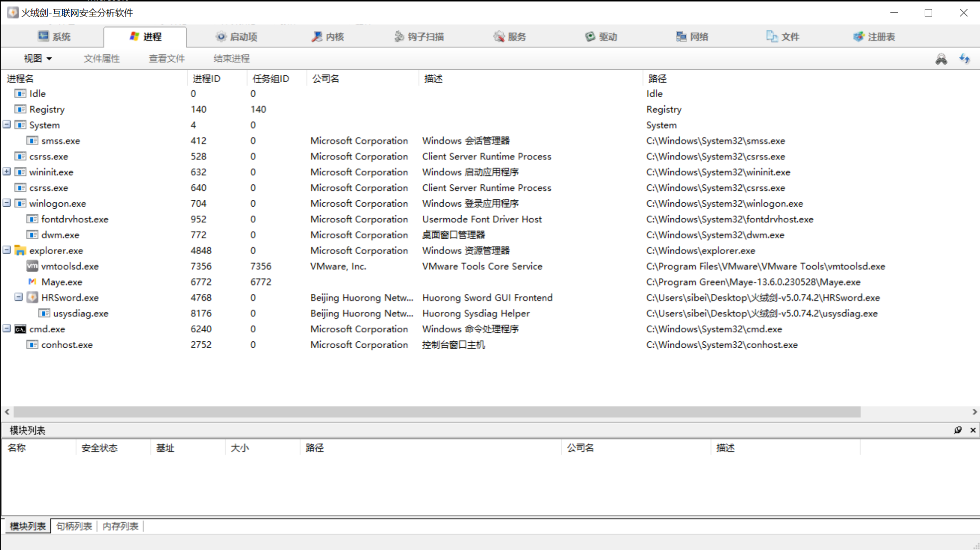Click the conhost.exe process icon
Screen dimensions: 980x550
32,344
